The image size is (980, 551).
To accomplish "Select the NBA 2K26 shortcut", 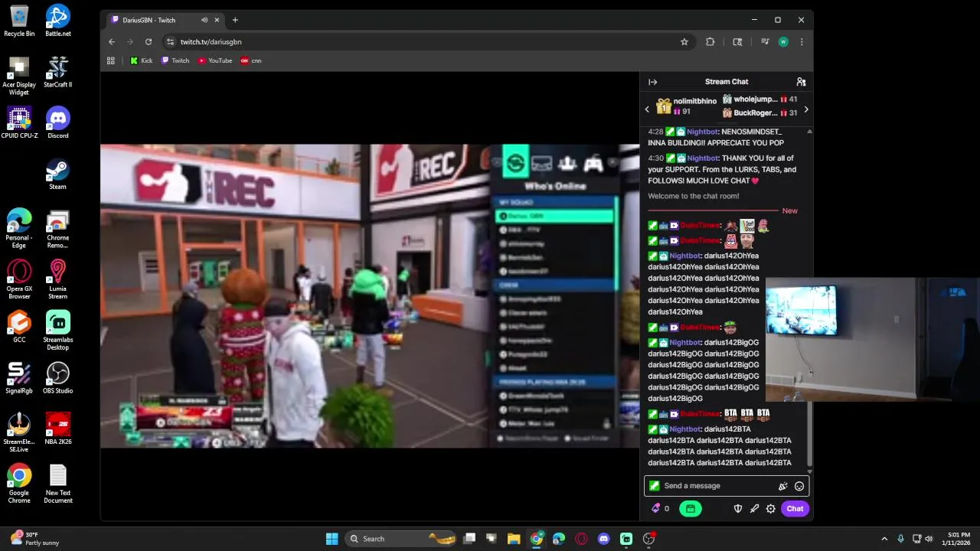I will coord(58,429).
